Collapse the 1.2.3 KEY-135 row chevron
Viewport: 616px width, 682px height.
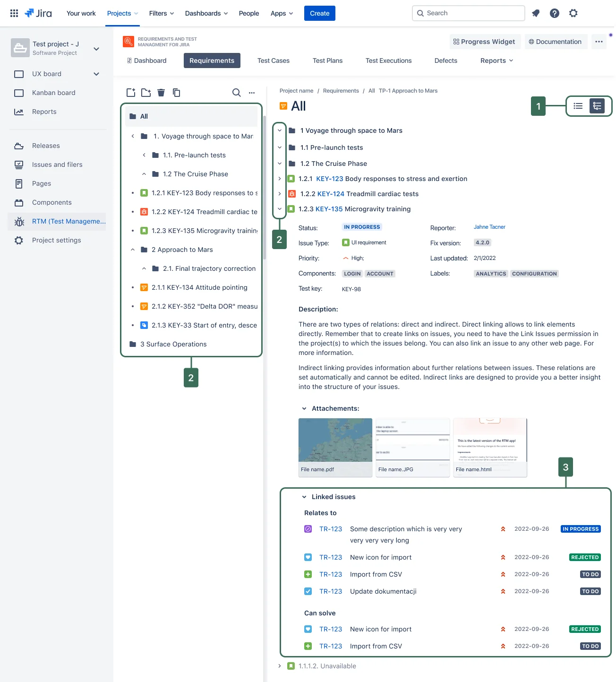click(280, 209)
